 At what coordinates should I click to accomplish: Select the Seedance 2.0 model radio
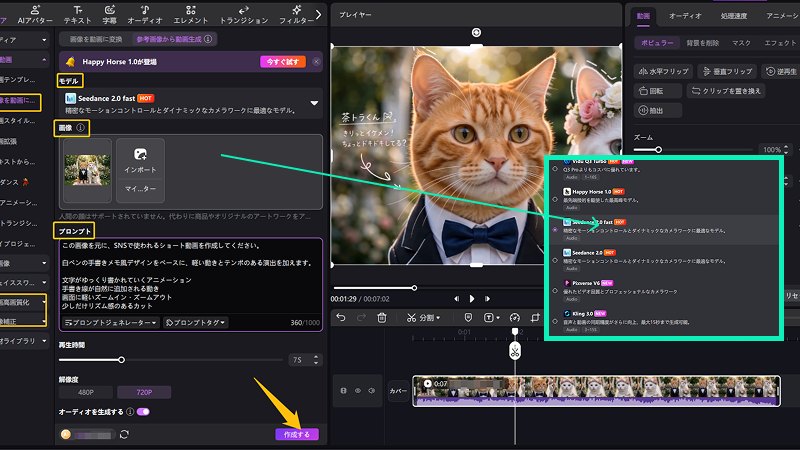tap(555, 260)
